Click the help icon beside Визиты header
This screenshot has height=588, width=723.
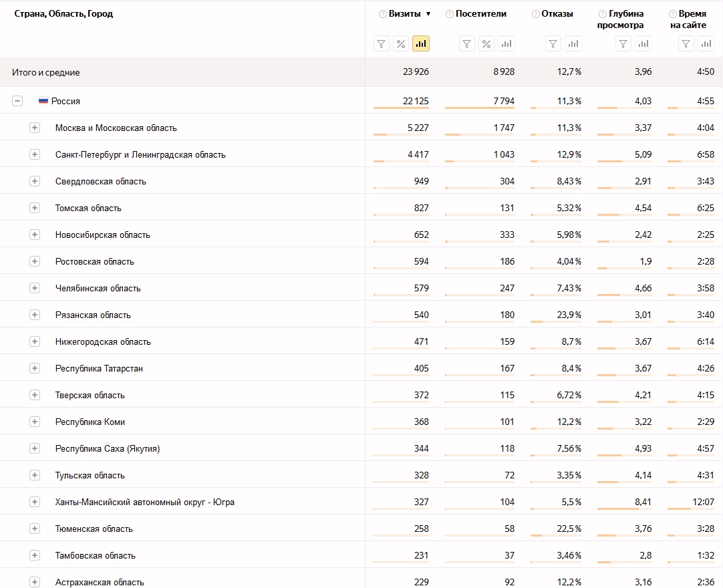(383, 14)
